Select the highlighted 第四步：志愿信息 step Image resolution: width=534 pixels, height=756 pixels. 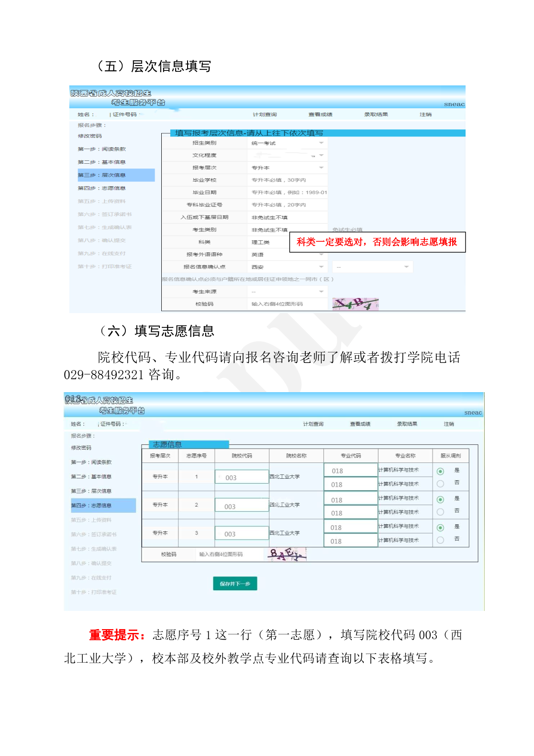(x=103, y=505)
